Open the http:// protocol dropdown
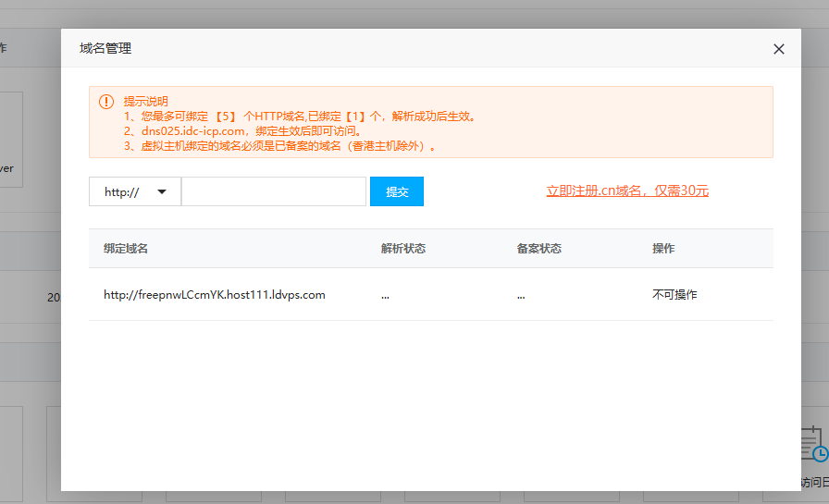This screenshot has width=829, height=504. pos(135,191)
